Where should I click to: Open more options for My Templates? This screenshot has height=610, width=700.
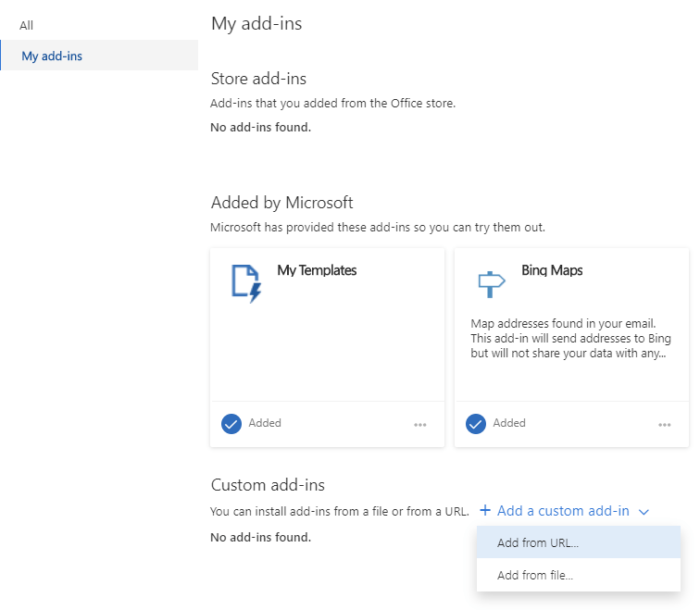[x=420, y=425]
